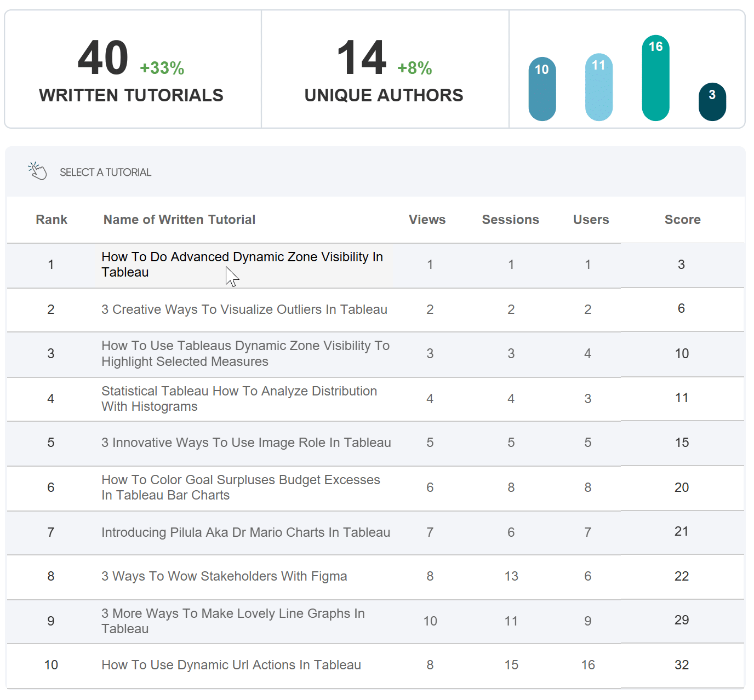Open 3 Innovative Ways To Use Image Role
This screenshot has width=754, height=700.
coord(246,443)
